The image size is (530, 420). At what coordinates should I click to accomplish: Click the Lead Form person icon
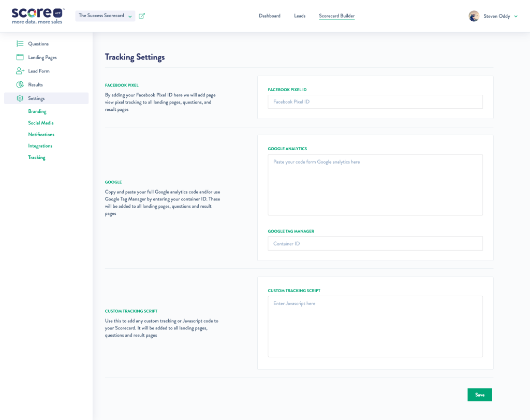click(20, 70)
